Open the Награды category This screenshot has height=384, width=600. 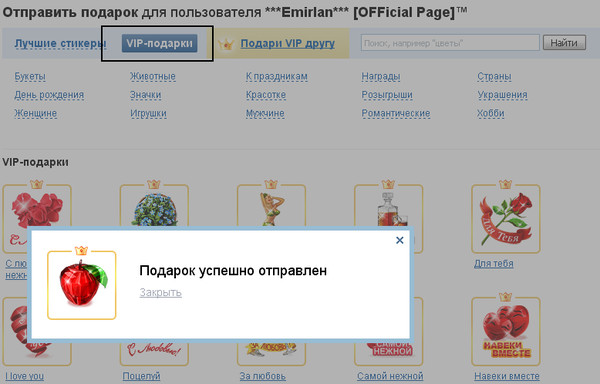pos(381,76)
